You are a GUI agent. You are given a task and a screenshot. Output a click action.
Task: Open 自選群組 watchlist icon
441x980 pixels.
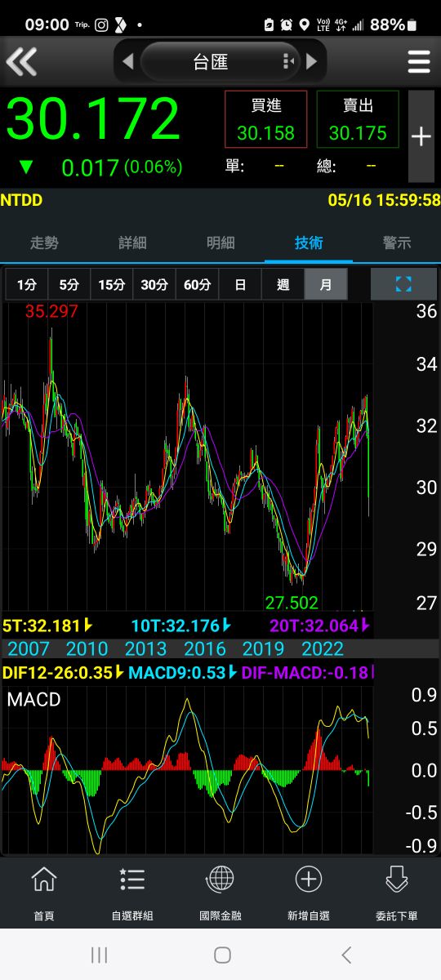132,893
